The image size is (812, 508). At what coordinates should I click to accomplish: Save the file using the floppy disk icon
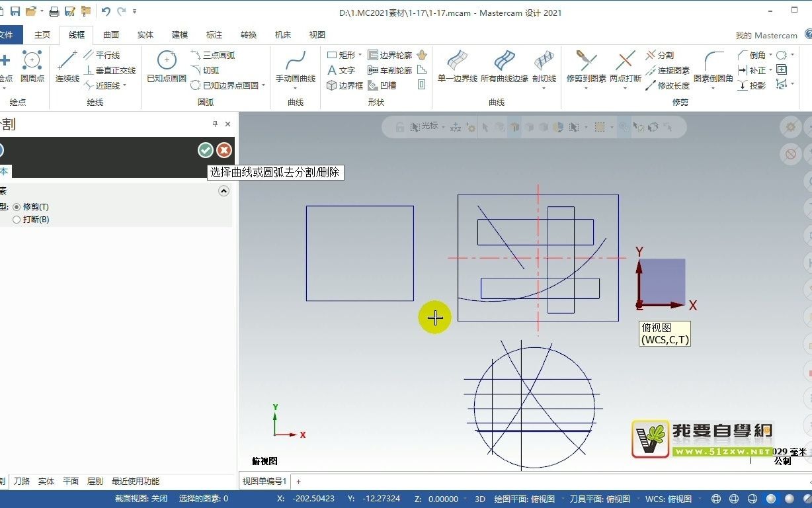[x=15, y=11]
